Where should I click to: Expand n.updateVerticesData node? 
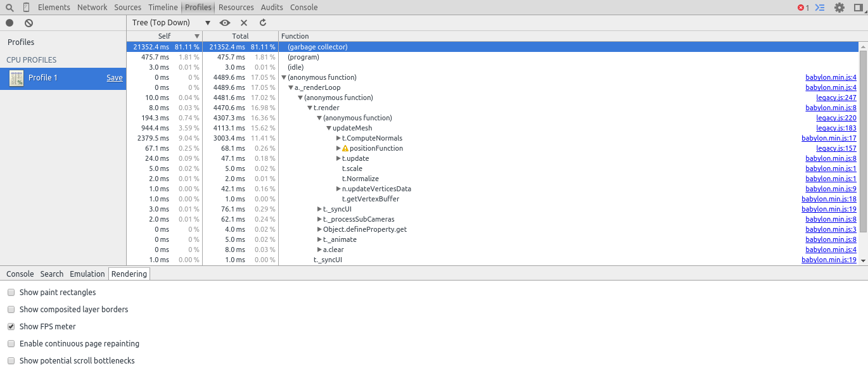click(x=338, y=189)
